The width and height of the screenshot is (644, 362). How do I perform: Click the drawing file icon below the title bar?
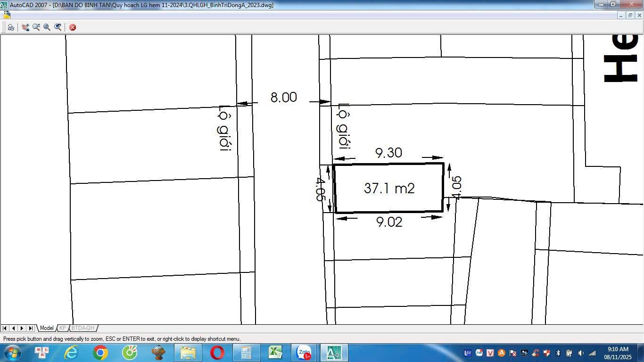coord(7,15)
